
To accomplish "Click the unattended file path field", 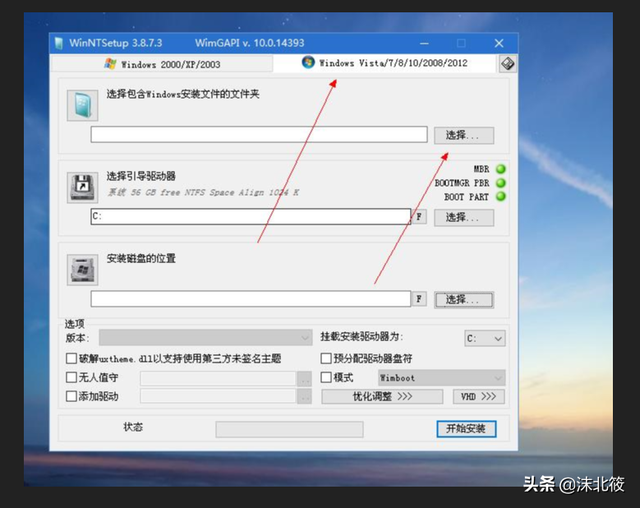I will point(218,379).
